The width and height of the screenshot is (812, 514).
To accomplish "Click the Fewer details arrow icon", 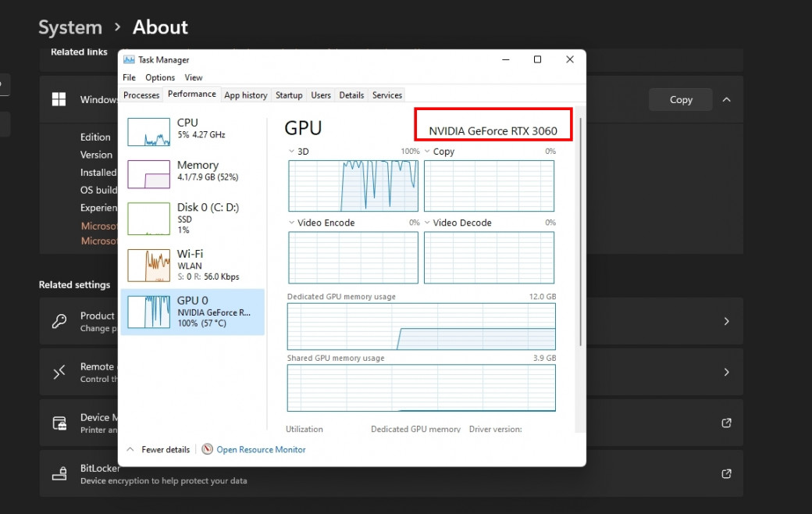I will [x=130, y=450].
